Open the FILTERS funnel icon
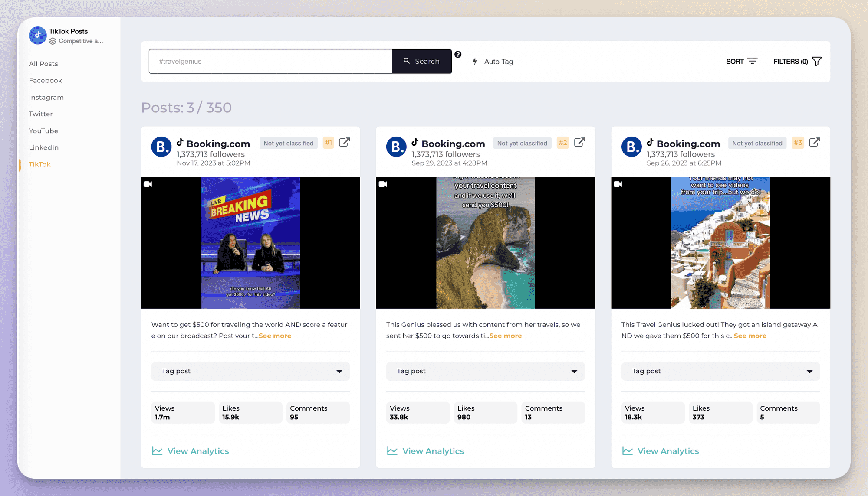Viewport: 868px width, 496px height. click(817, 62)
